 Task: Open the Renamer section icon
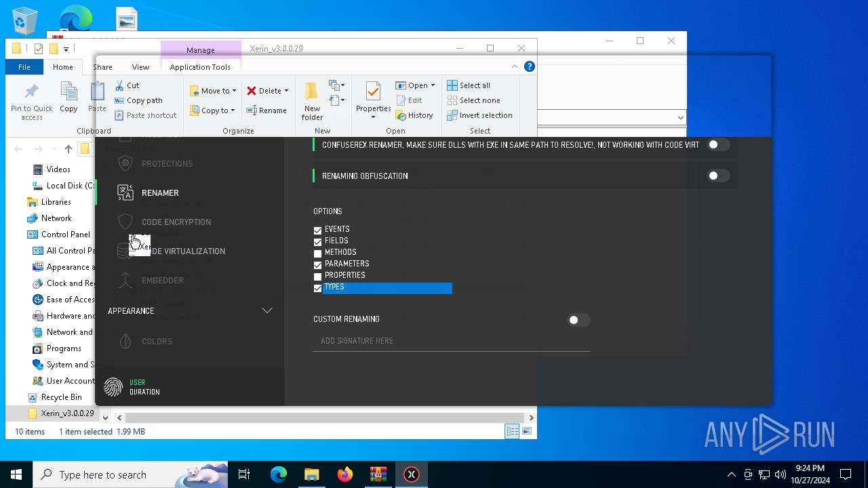point(125,193)
